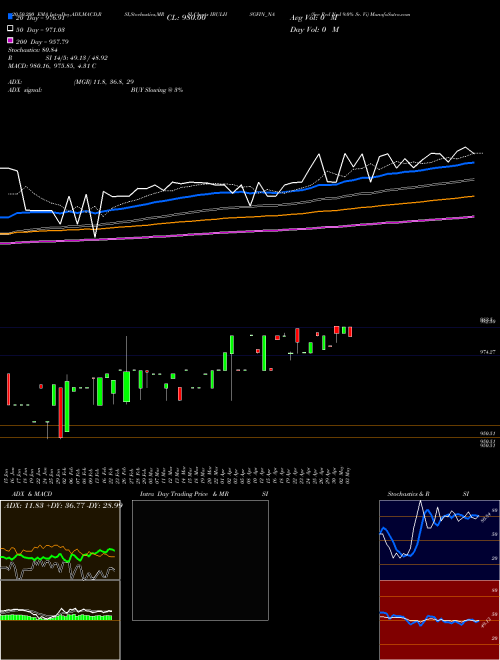This screenshot has height=660, width=500.
Task: Click the 'Stochastics & R' panel title
Action: click(x=408, y=494)
